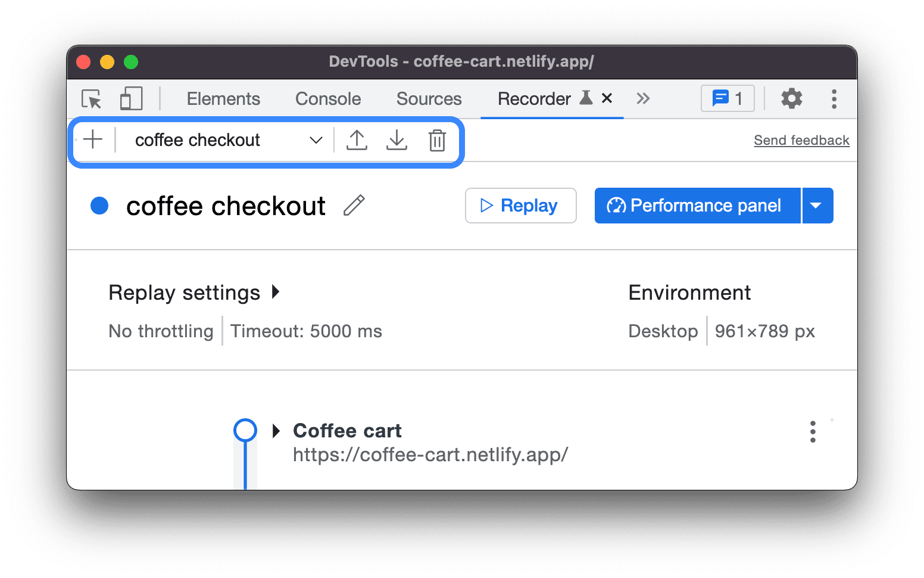This screenshot has height=578, width=924.
Task: Open DevTools settings with the gear icon
Action: 791,98
